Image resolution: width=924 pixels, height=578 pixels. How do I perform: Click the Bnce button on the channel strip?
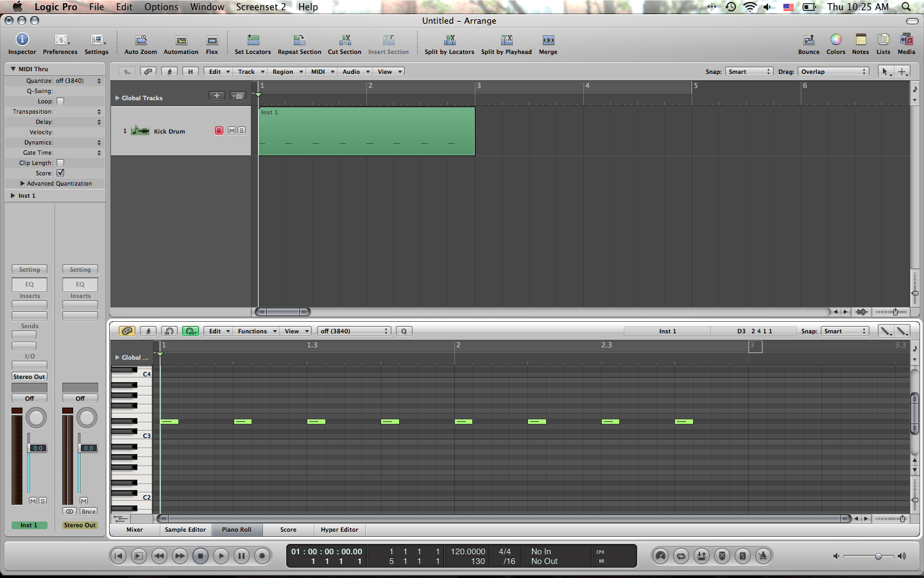pyautogui.click(x=89, y=512)
